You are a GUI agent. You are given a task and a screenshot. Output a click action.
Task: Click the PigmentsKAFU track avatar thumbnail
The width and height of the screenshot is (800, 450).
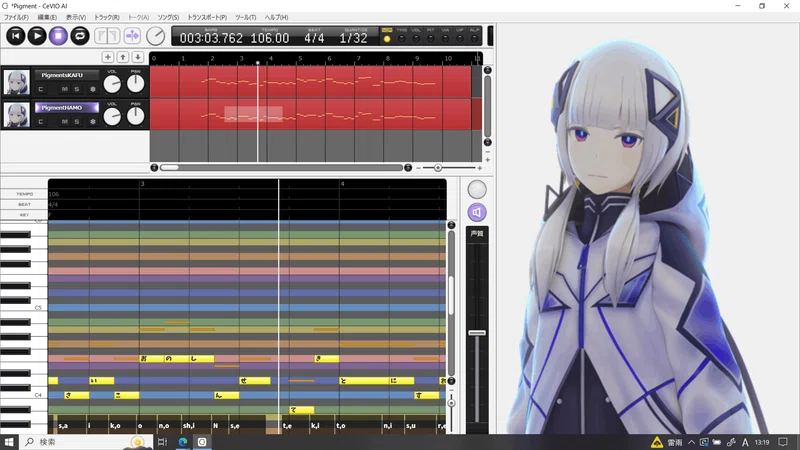(16, 82)
